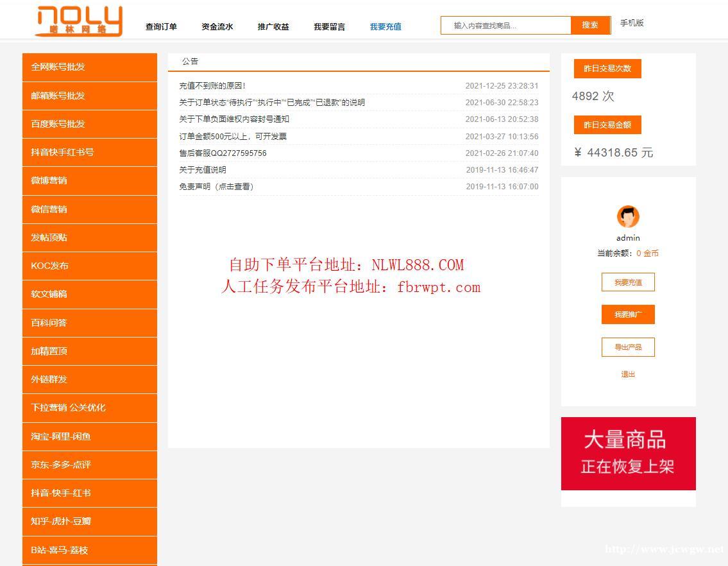Click 我要充值 button under admin
This screenshot has width=728, height=566.
click(x=628, y=282)
